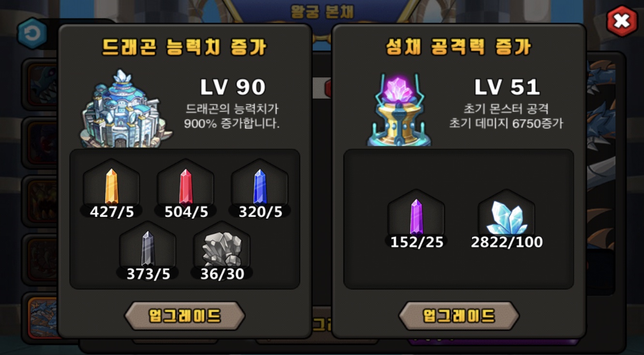The width and height of the screenshot is (644, 355).
Task: Tap the ice crystal cluster 2822/100 slot
Action: point(507,219)
